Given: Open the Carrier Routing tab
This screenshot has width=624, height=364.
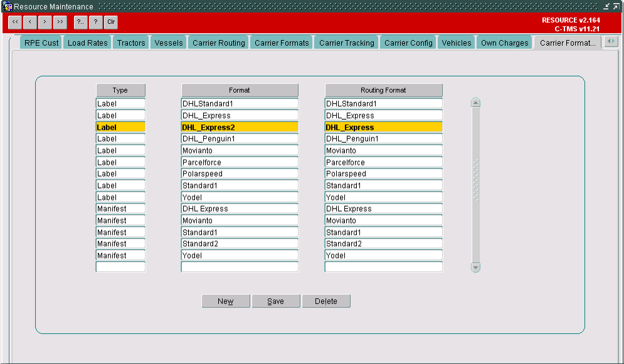Looking at the screenshot, I should point(218,43).
